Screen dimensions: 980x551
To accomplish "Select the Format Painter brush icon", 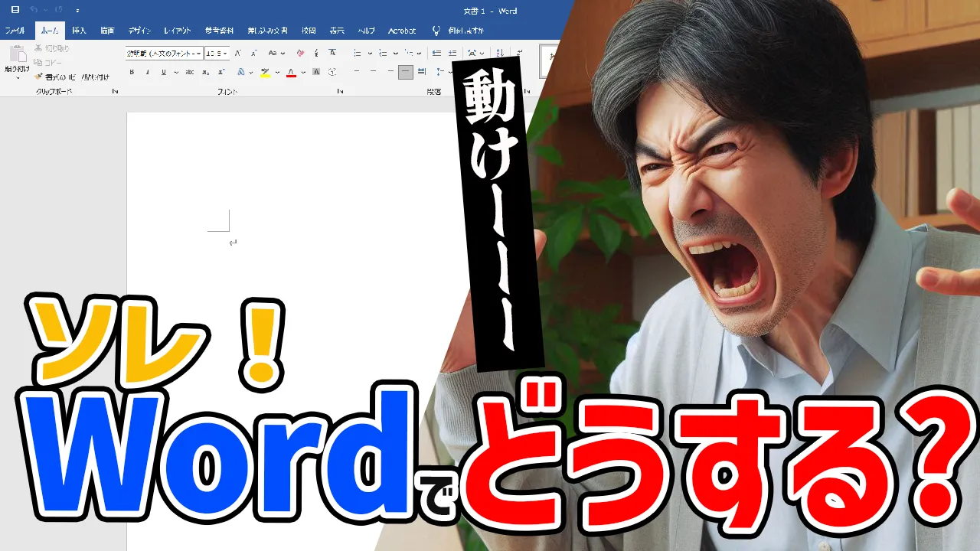I will (38, 77).
